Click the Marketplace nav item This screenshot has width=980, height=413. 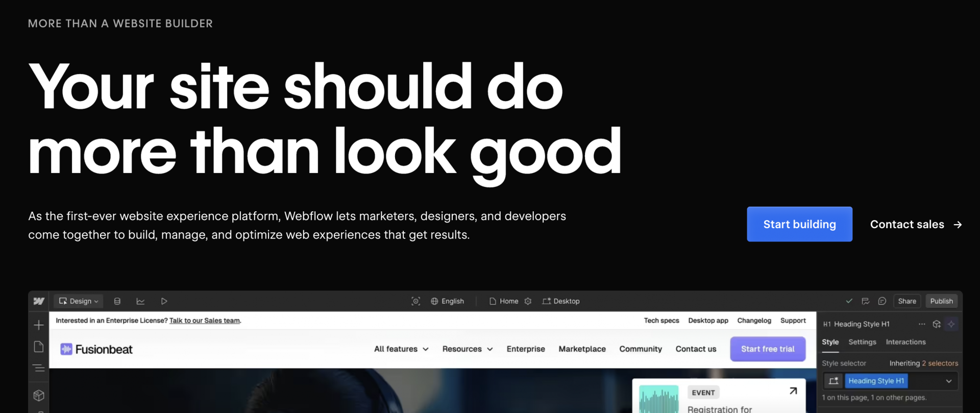pyautogui.click(x=582, y=349)
